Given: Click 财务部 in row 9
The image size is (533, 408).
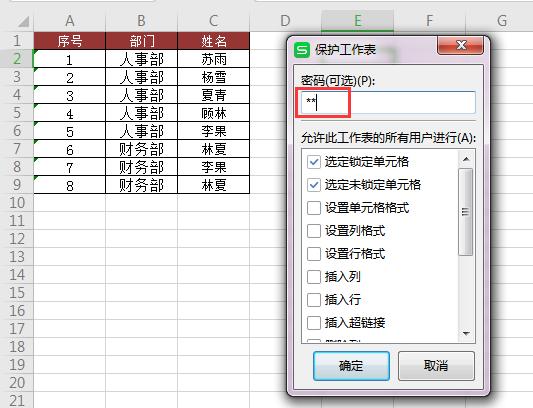Looking at the screenshot, I should 141,185.
